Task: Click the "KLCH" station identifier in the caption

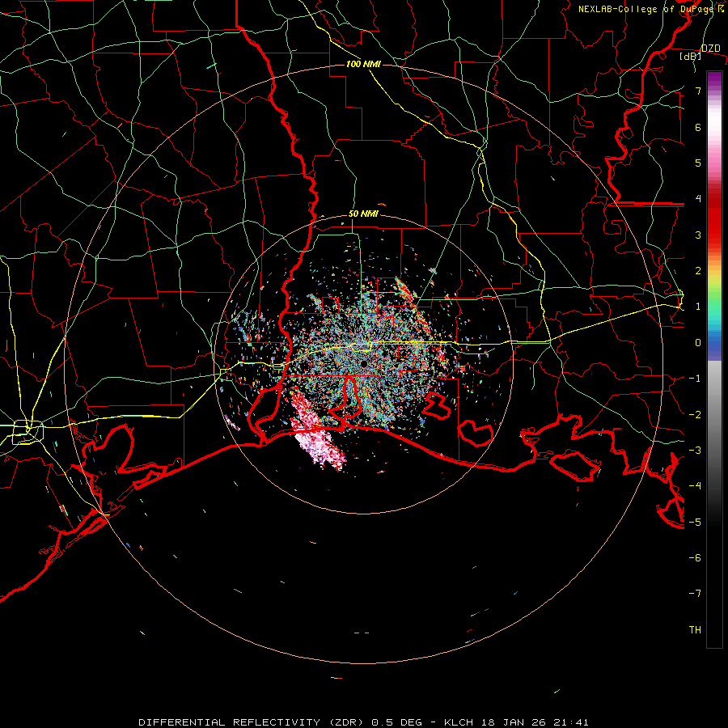Action: click(459, 722)
